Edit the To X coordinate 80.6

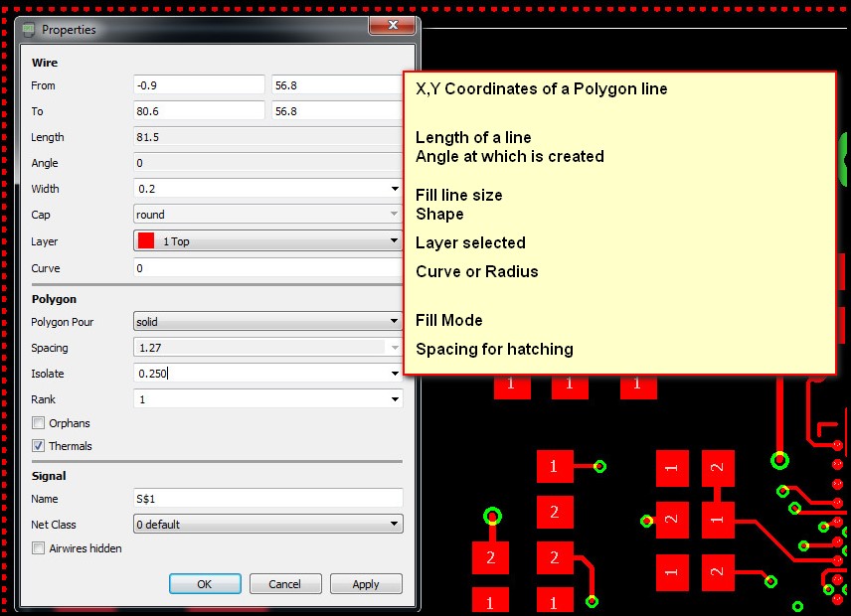coord(199,111)
